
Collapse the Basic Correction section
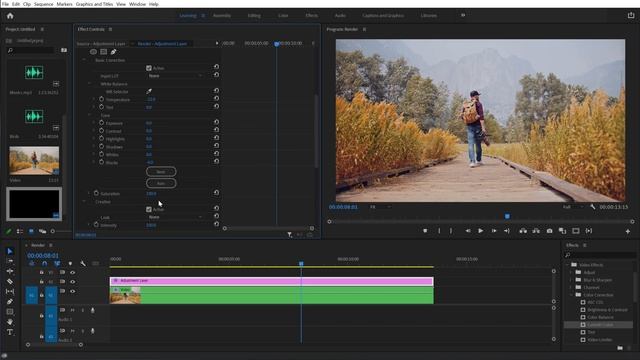pos(84,60)
